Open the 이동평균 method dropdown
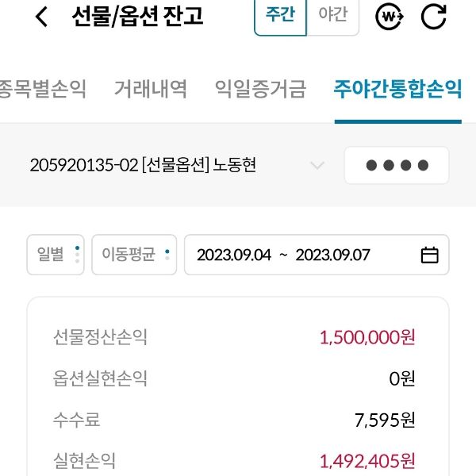This screenshot has height=476, width=476. pyautogui.click(x=135, y=255)
